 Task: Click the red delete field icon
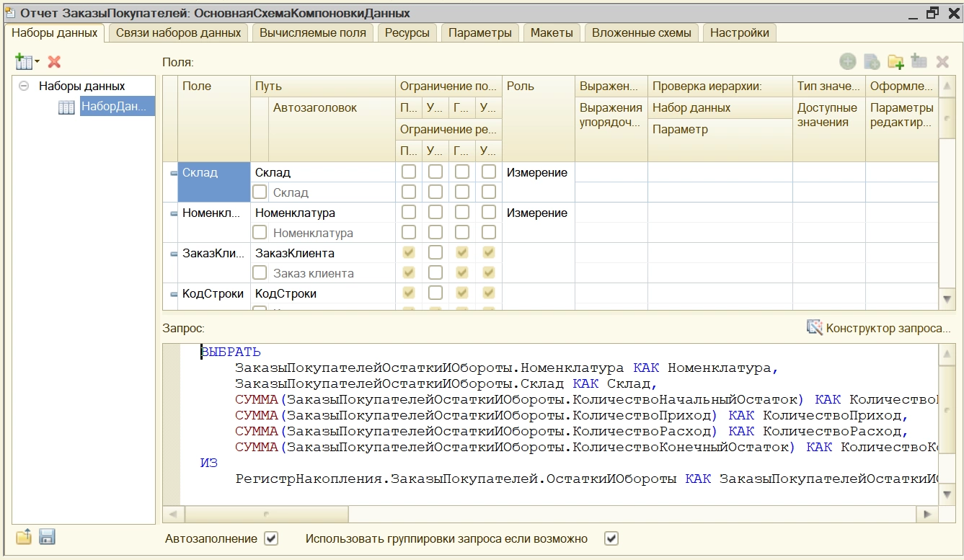click(942, 62)
